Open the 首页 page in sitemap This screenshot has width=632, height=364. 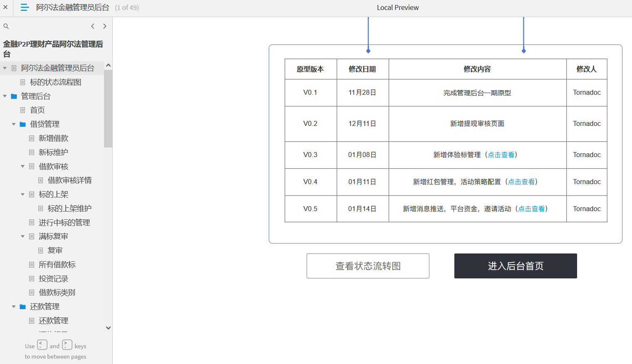pyautogui.click(x=37, y=110)
